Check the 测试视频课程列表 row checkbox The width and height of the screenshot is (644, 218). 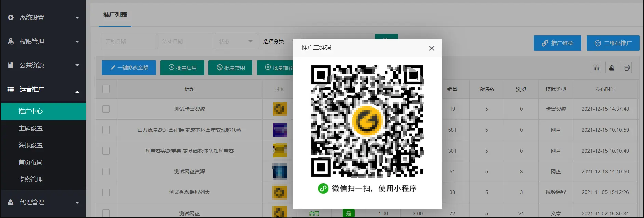[106, 192]
